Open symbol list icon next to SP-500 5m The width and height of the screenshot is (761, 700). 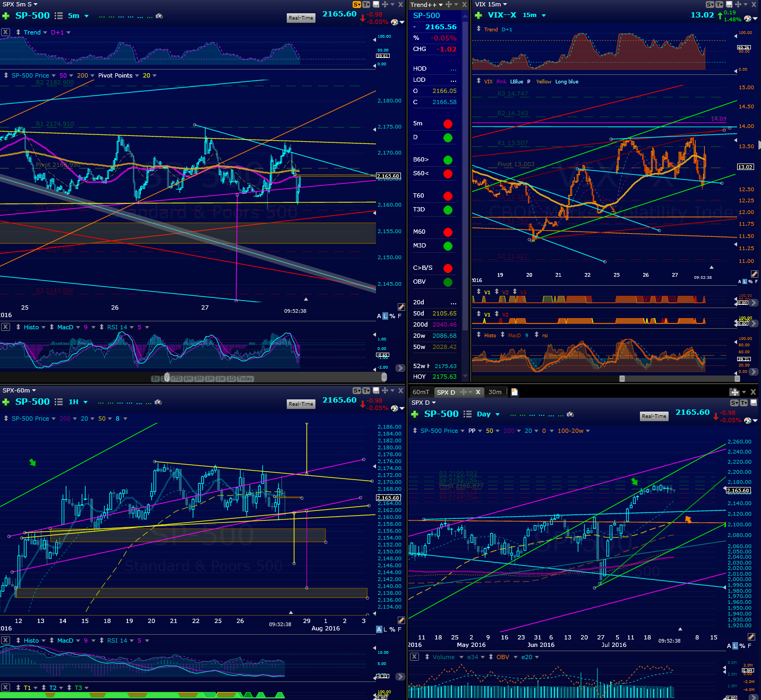point(59,16)
